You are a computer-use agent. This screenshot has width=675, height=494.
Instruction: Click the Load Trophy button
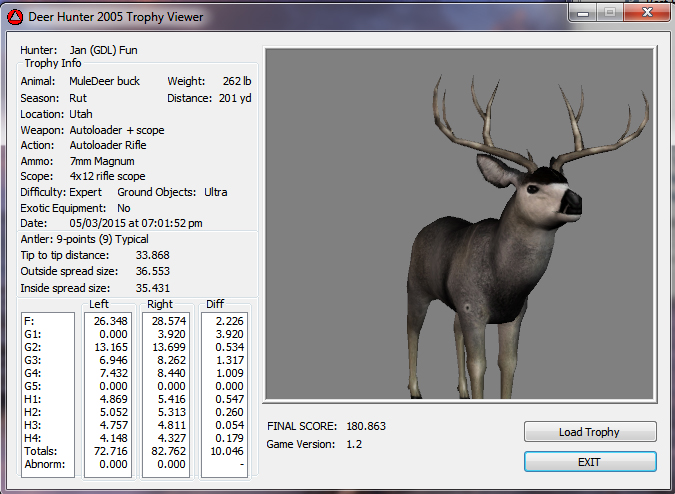[x=589, y=432]
